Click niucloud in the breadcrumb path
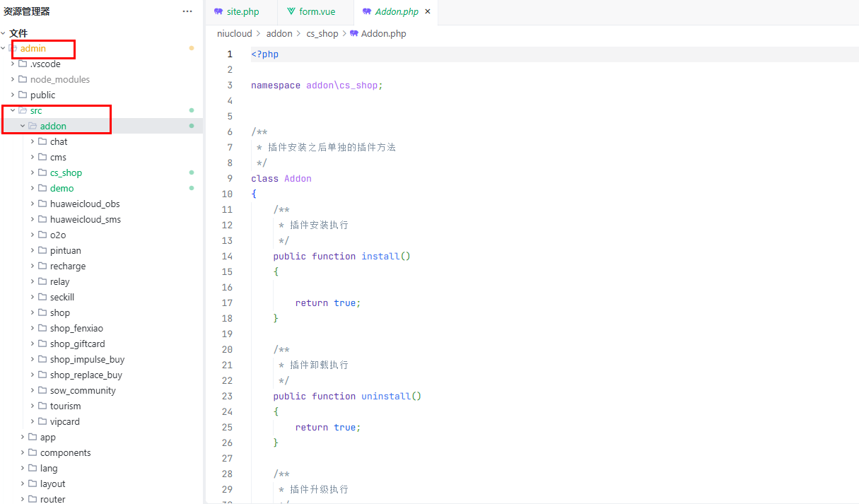Screen dimensions: 859x504 (x=234, y=33)
